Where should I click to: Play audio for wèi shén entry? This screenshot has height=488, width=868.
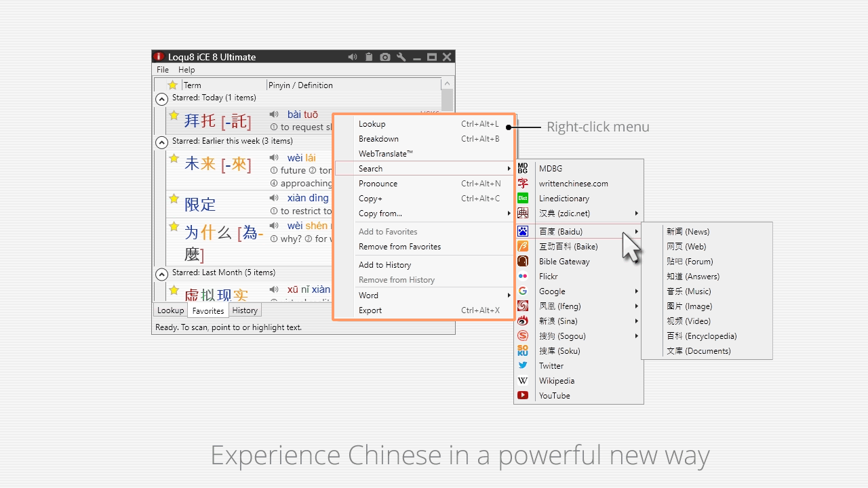tap(274, 226)
